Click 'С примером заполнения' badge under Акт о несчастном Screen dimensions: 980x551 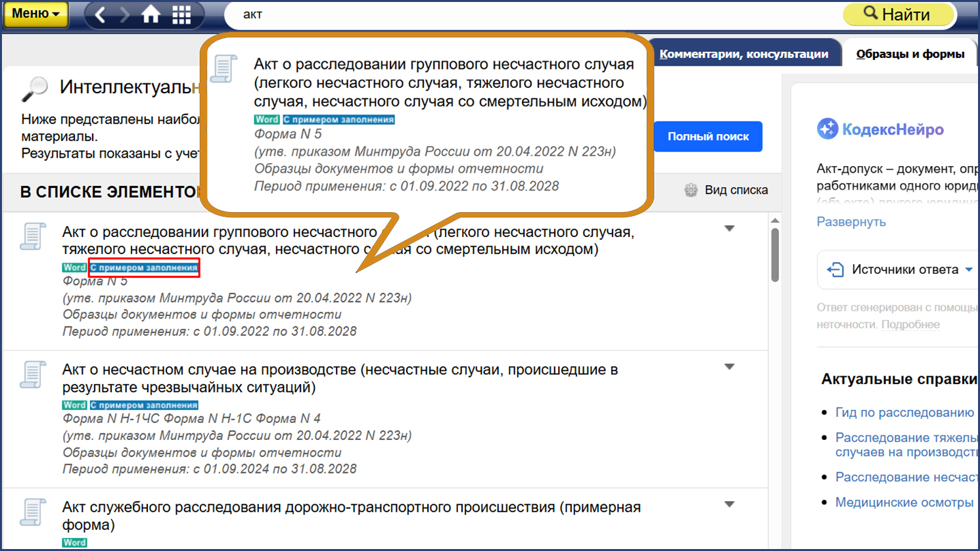pos(143,405)
